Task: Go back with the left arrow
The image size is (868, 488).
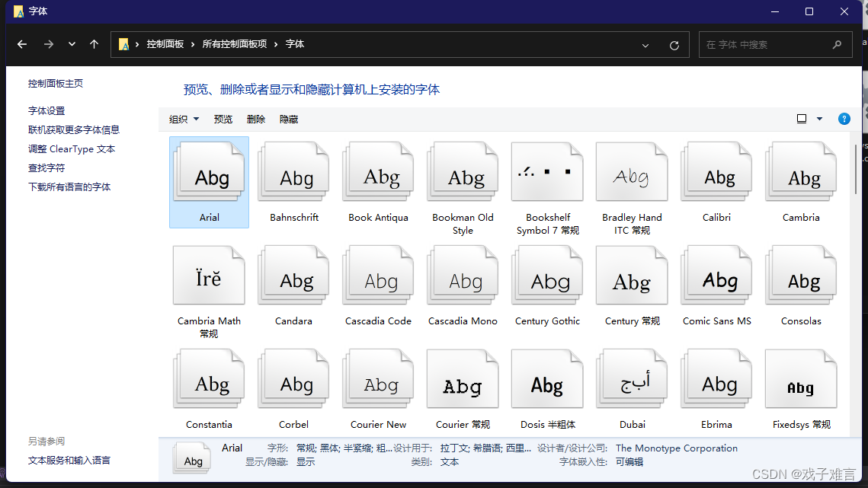Action: point(22,44)
